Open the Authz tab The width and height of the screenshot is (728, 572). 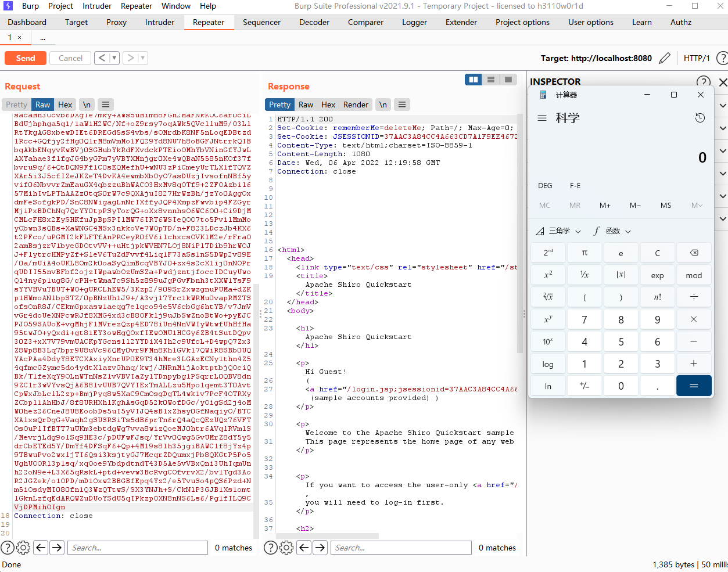point(681,22)
